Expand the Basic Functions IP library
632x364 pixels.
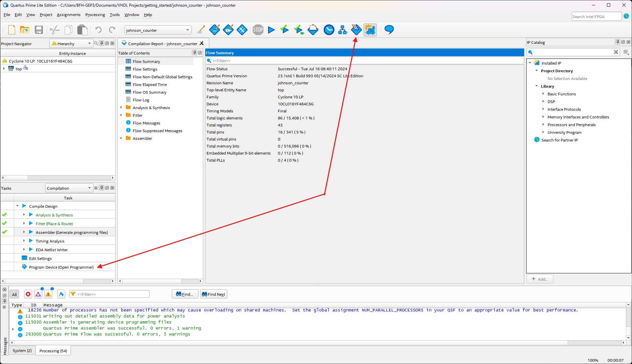543,94
